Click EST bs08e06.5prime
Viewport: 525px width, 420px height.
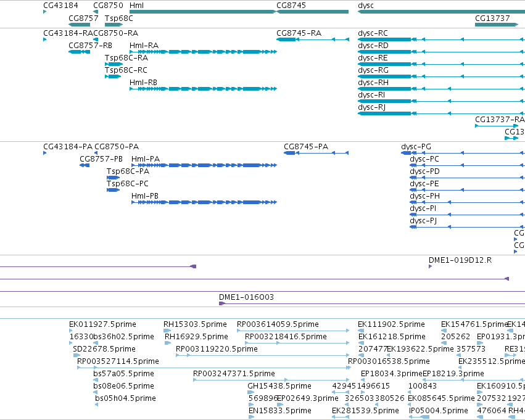[x=96, y=392]
